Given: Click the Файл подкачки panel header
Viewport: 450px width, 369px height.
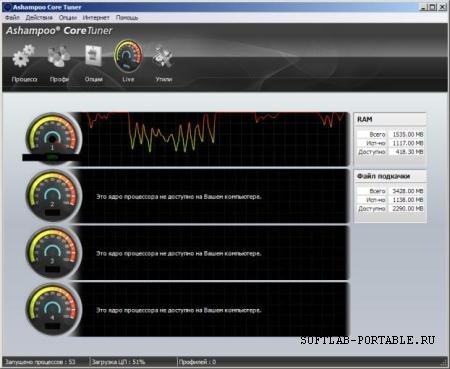Looking at the screenshot, I should point(390,176).
